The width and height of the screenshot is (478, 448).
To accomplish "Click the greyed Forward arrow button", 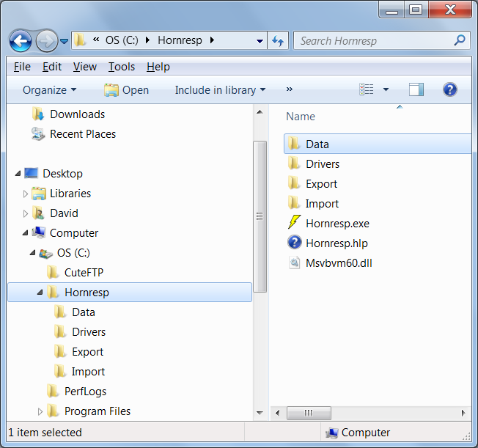I will pos(47,40).
